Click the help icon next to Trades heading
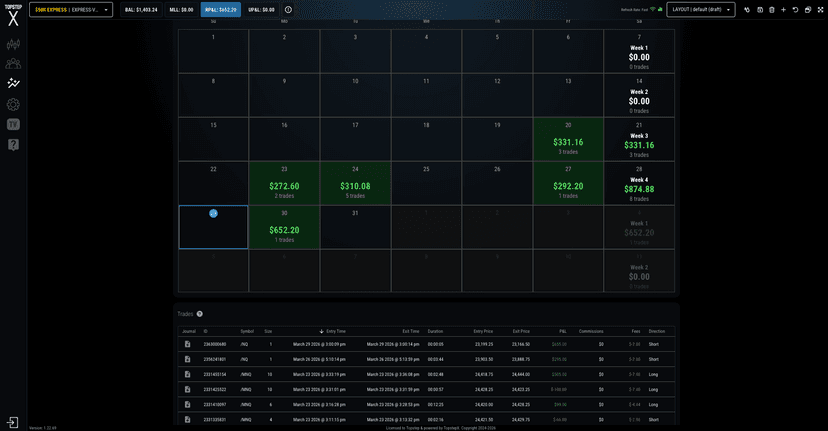Viewport: 828px width, 431px height. tap(200, 314)
